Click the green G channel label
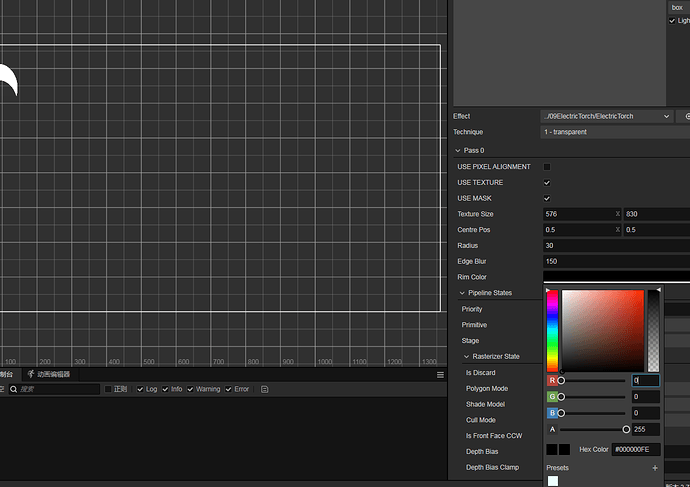Screen dimensions: 690x487 tap(552, 397)
